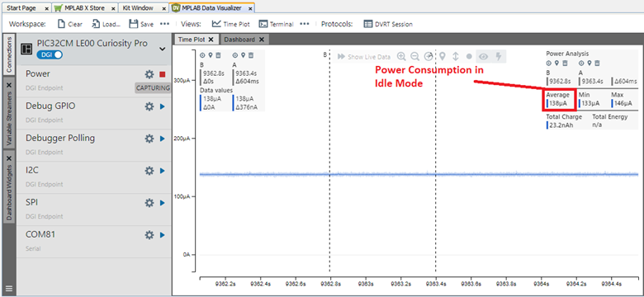Stop capturing the Power endpoint
This screenshot has width=644, height=297.
(162, 74)
